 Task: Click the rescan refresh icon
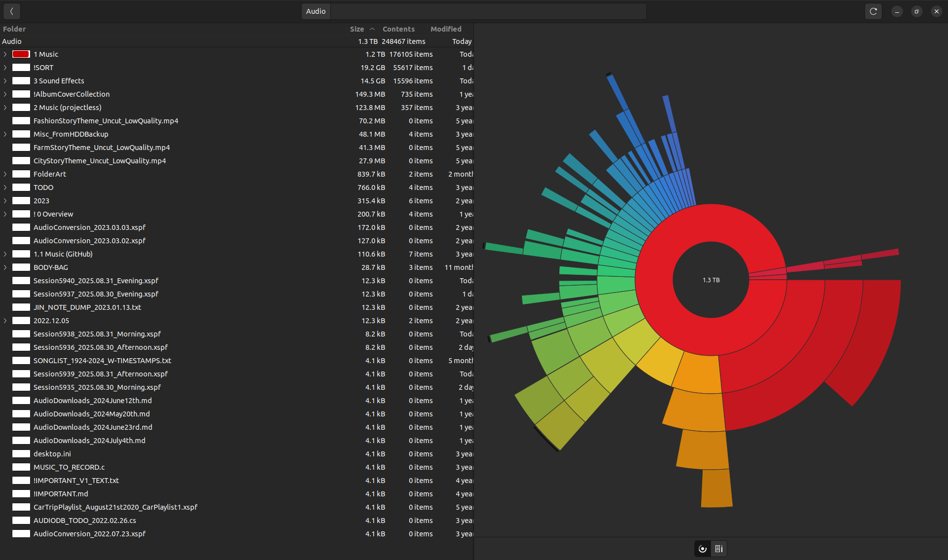pos(873,11)
